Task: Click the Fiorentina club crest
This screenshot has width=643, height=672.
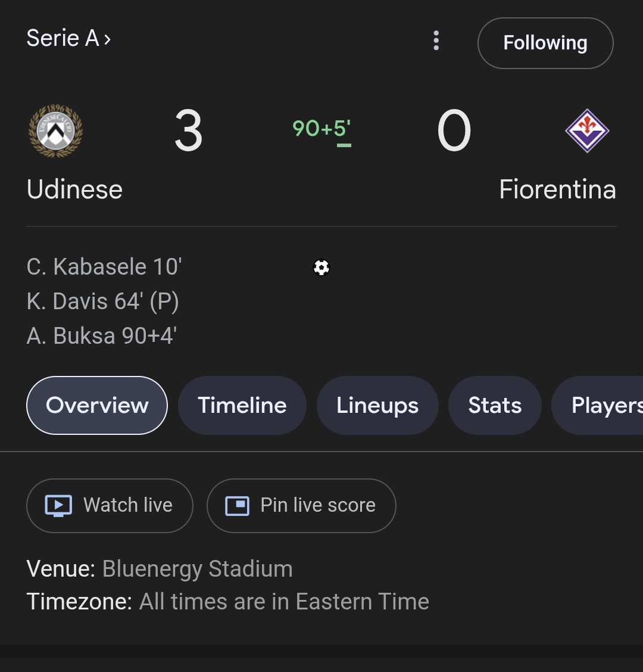Action: click(x=586, y=130)
